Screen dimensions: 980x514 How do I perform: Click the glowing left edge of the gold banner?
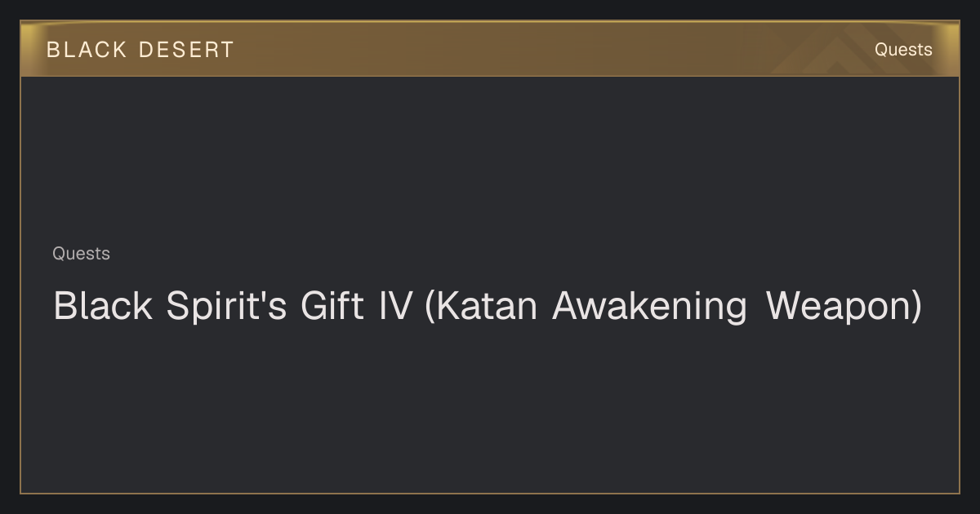pyautogui.click(x=27, y=49)
